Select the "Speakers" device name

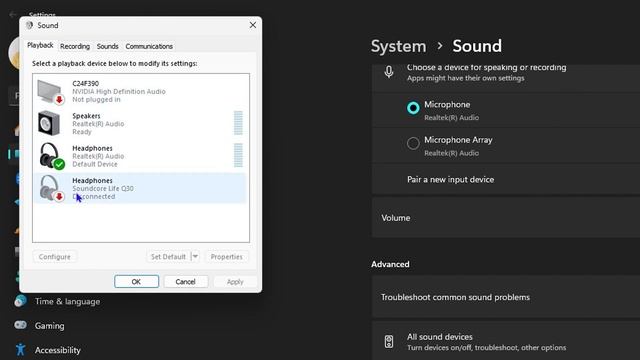[x=86, y=116]
